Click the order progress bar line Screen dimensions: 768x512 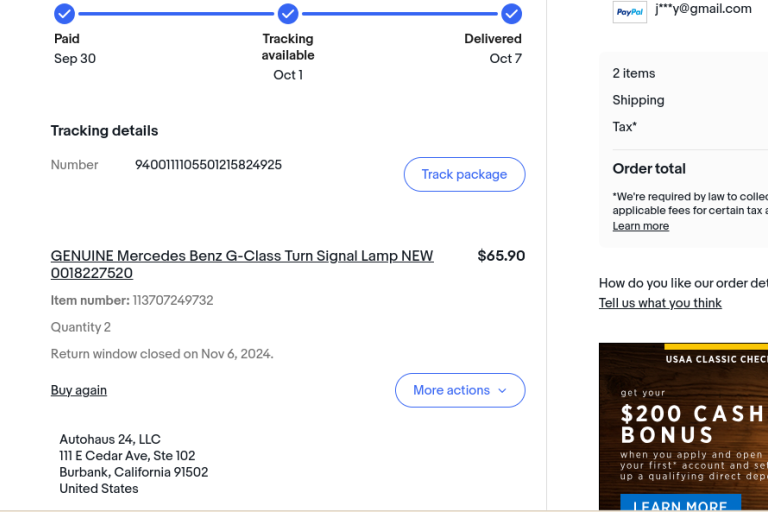pos(176,14)
